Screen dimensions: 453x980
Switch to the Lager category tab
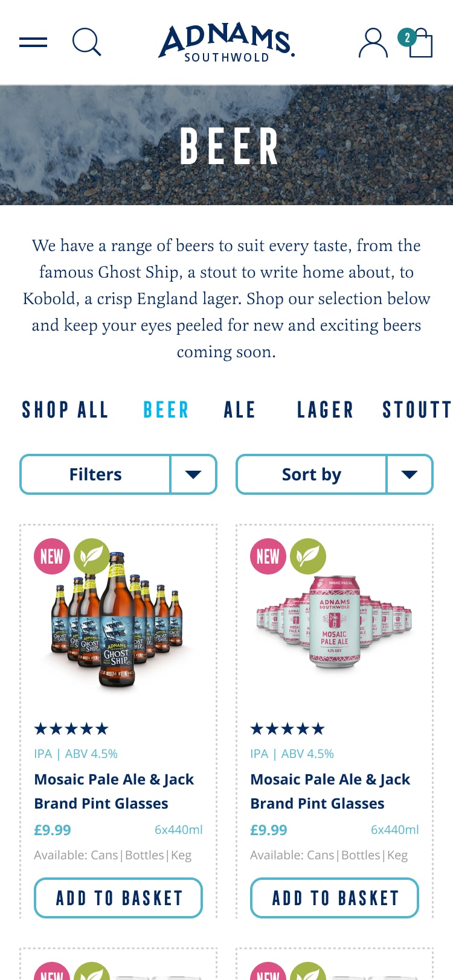point(325,410)
